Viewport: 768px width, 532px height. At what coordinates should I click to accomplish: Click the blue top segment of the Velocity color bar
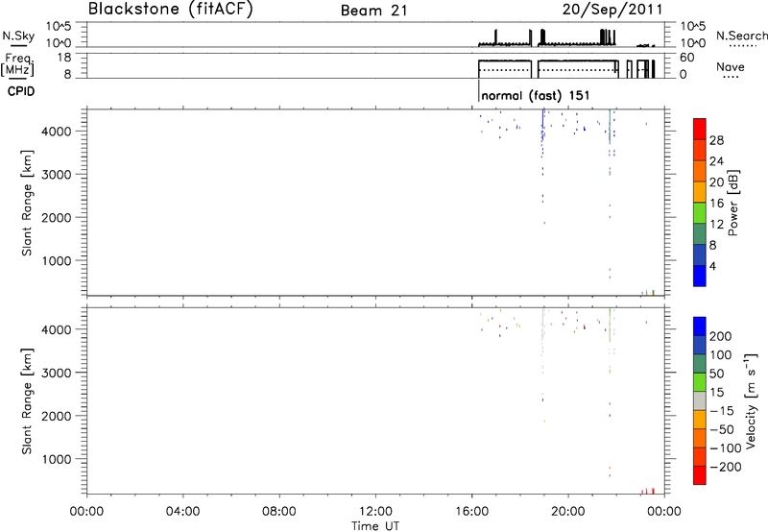pyautogui.click(x=700, y=326)
